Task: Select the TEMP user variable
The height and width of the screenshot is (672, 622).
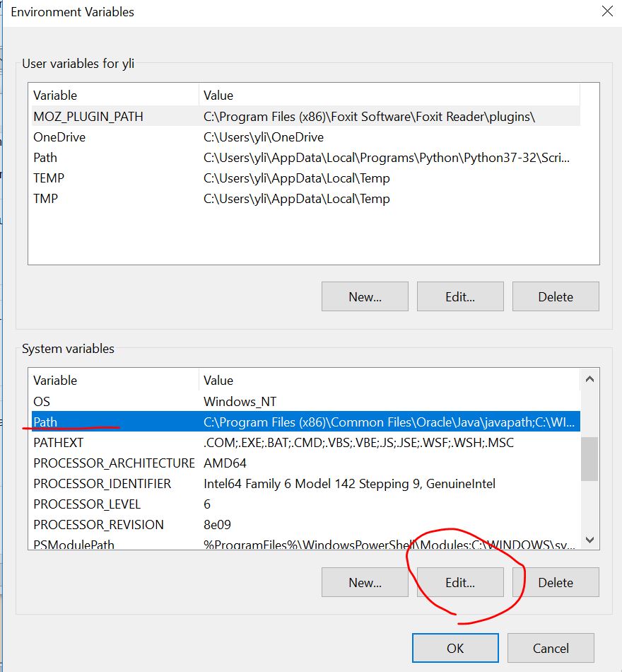Action: [49, 178]
